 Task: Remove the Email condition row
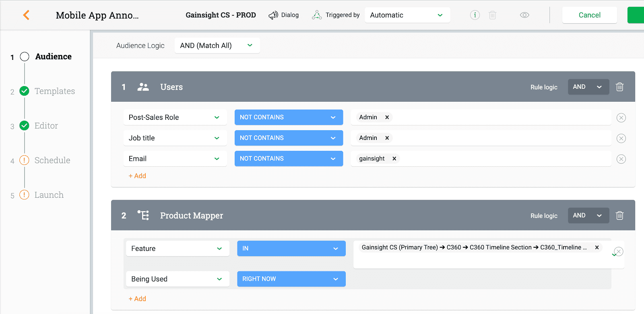621,159
